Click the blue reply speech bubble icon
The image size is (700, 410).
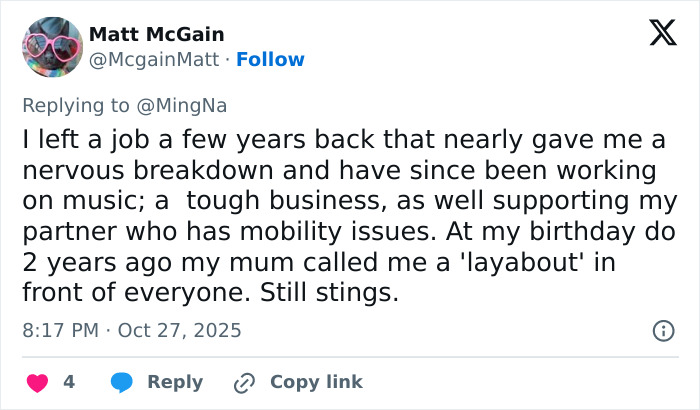[x=122, y=382]
